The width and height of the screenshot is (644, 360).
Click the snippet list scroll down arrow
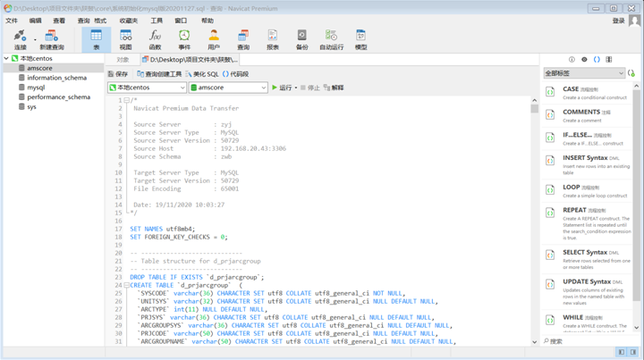[x=636, y=328]
